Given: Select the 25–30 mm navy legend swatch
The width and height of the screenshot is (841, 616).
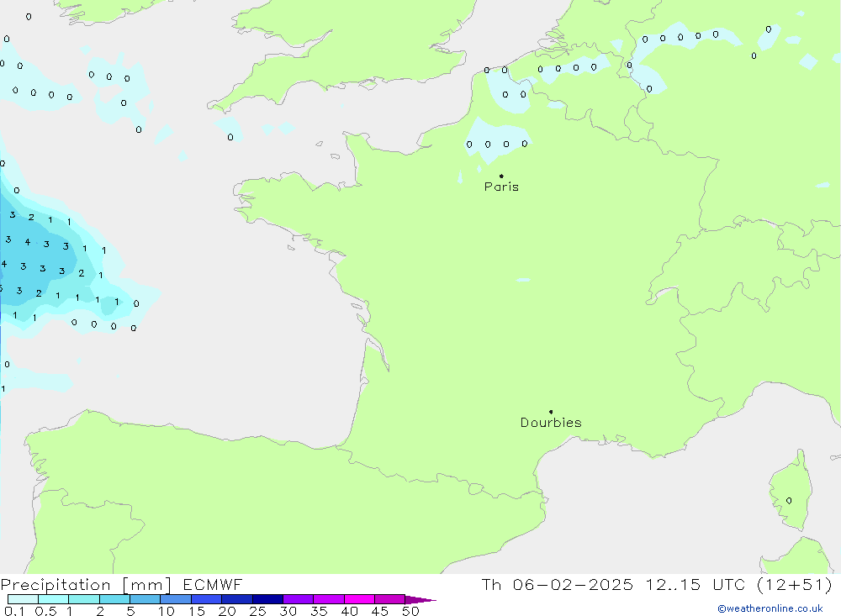Looking at the screenshot, I should click(267, 599).
